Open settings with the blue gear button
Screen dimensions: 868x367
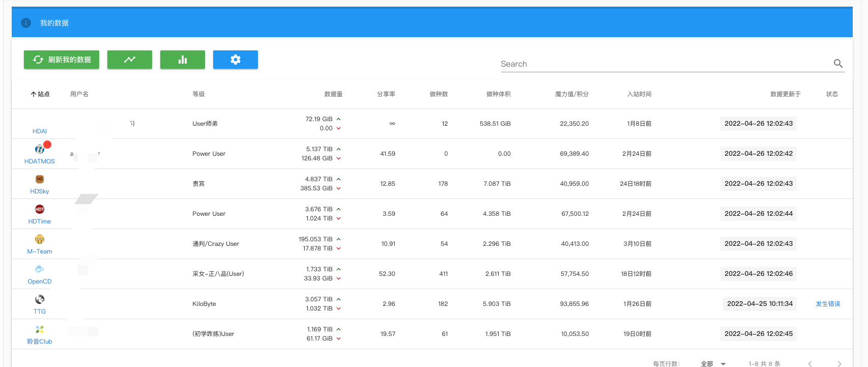[236, 60]
